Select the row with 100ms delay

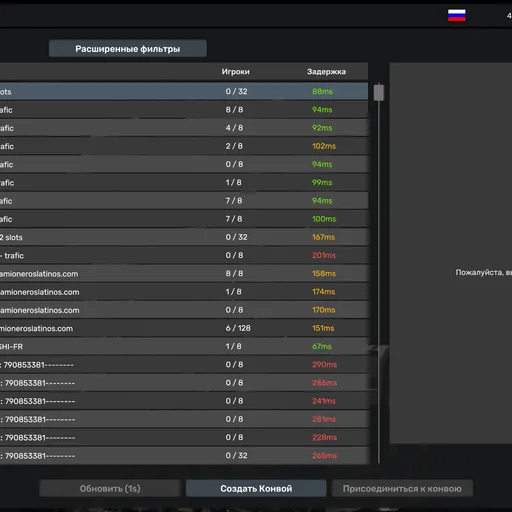(184, 219)
